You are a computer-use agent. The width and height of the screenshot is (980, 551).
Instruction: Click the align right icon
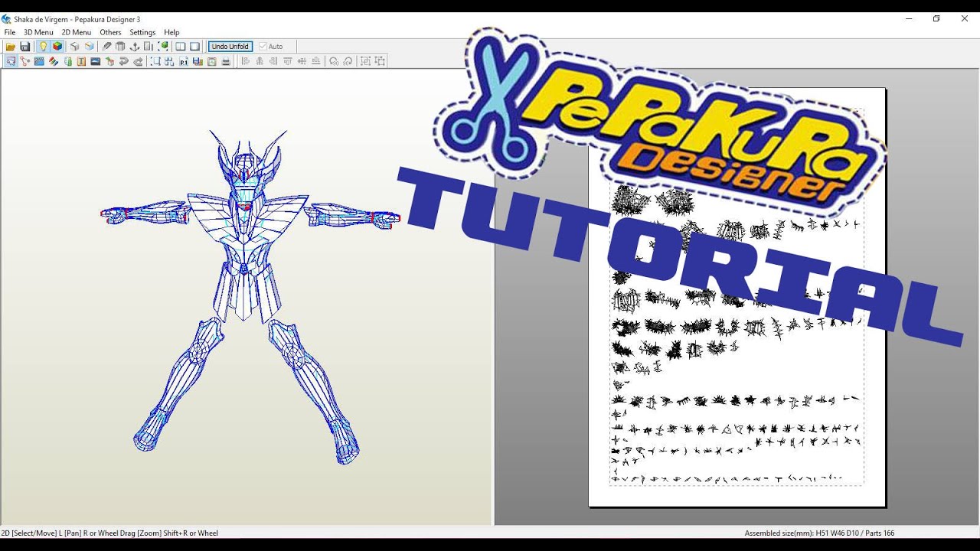(273, 61)
